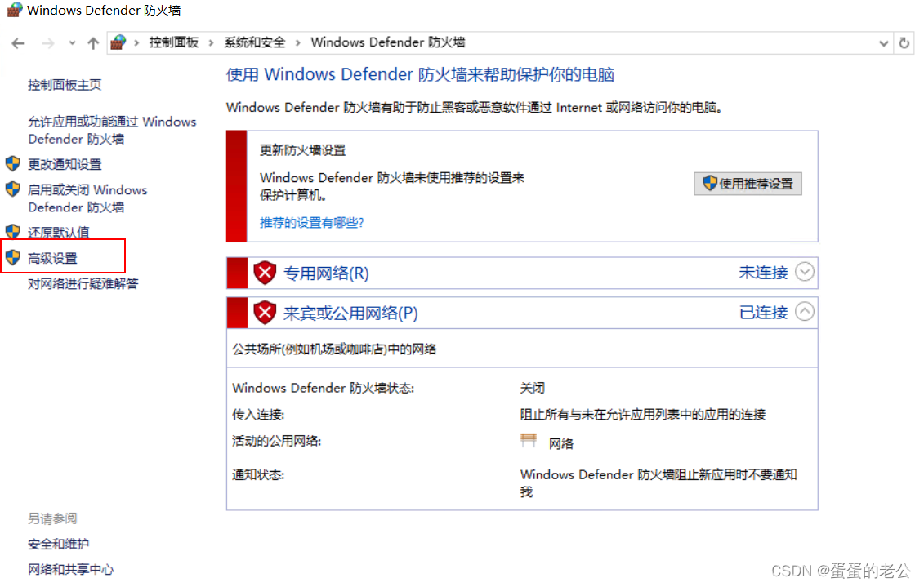Open 对网络进行疑难解答 link
Image resolution: width=924 pixels, height=587 pixels.
pyautogui.click(x=83, y=284)
